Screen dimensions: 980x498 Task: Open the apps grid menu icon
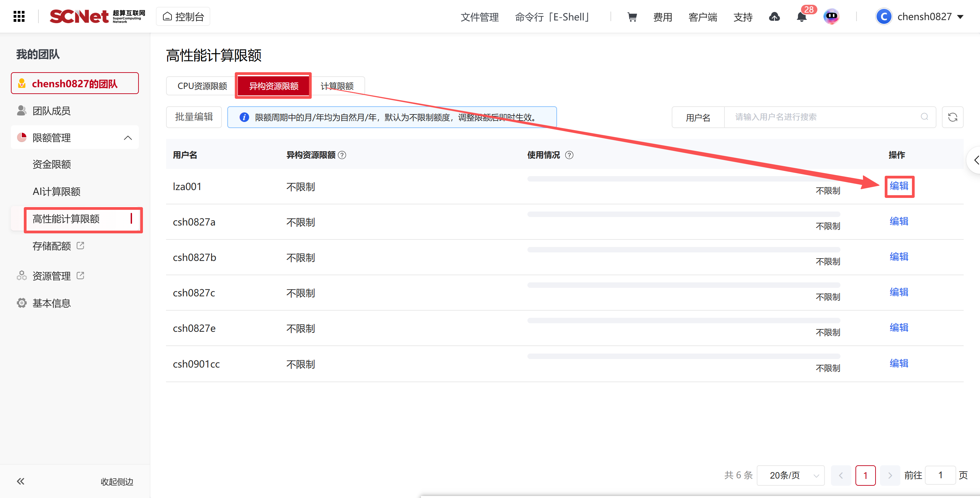pyautogui.click(x=19, y=16)
